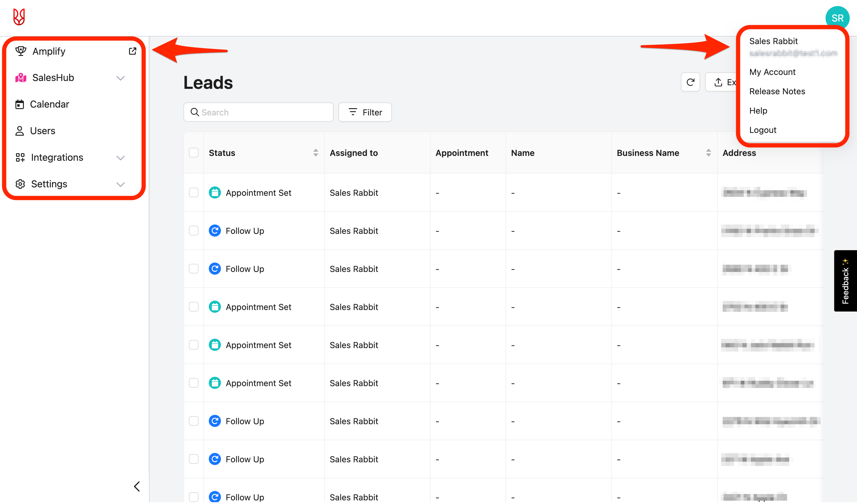Sort by Status column arrows
Viewport: 857px width, 504px height.
coord(315,153)
